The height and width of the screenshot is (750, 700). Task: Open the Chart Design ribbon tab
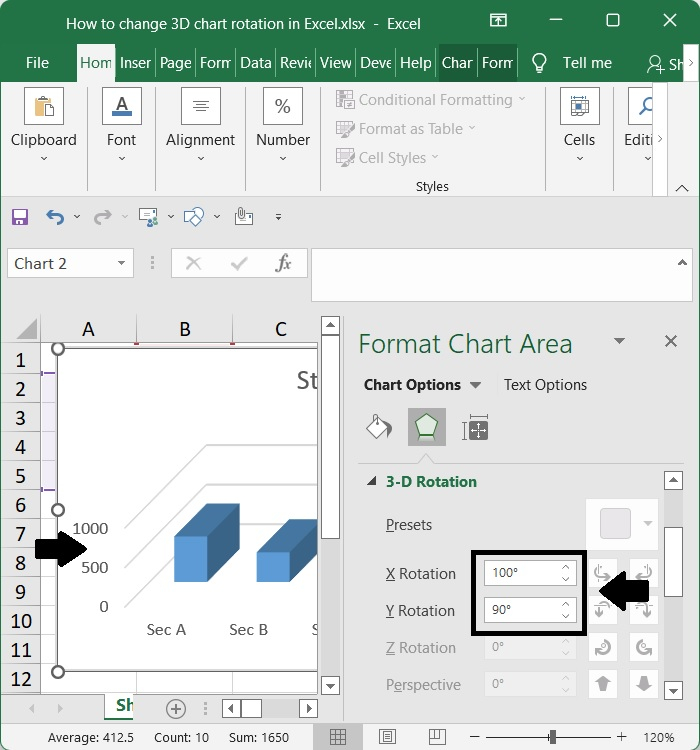457,63
